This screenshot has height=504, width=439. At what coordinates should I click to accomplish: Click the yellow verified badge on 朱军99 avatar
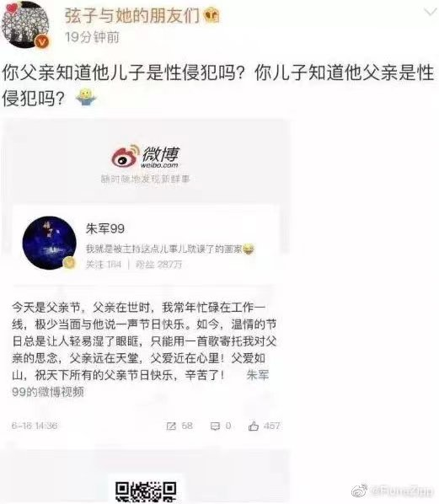[69, 263]
